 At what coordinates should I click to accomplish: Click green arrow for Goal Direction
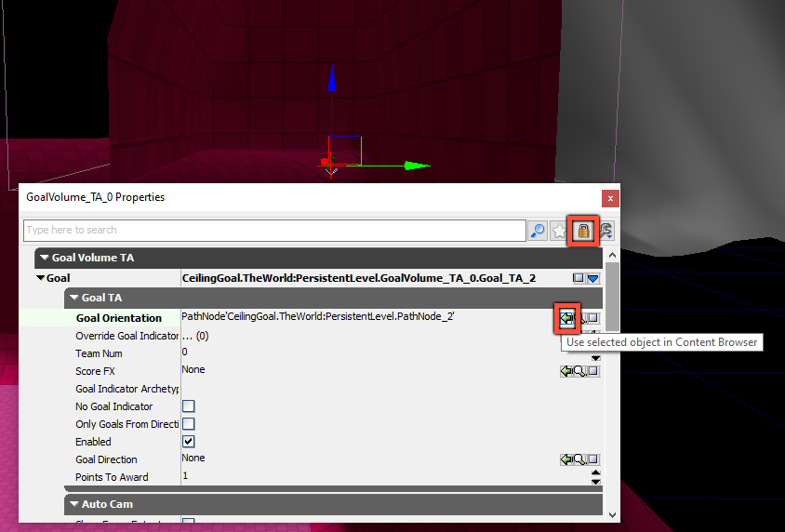[565, 459]
